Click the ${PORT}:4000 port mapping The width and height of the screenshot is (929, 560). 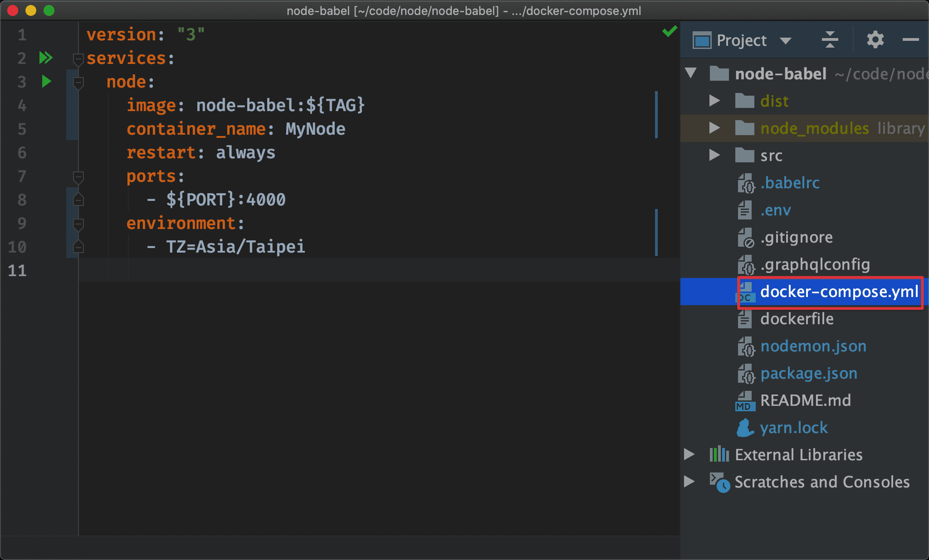pyautogui.click(x=226, y=200)
